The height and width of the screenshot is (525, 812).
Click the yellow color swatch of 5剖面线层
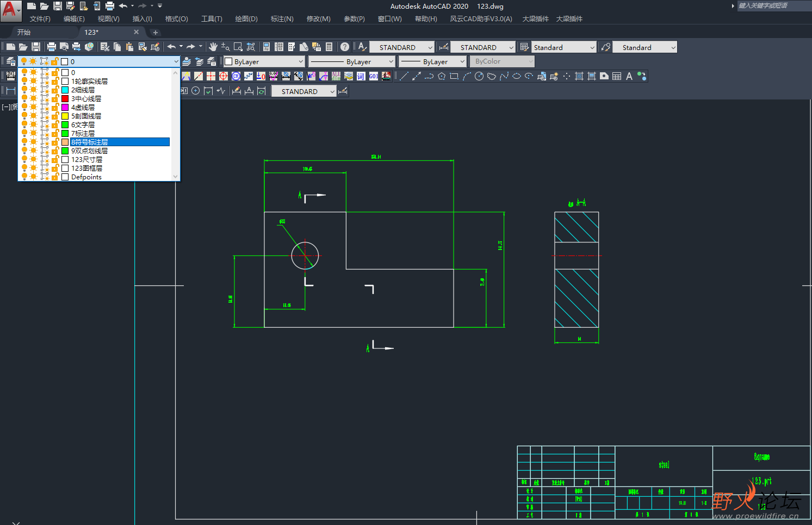pos(65,116)
